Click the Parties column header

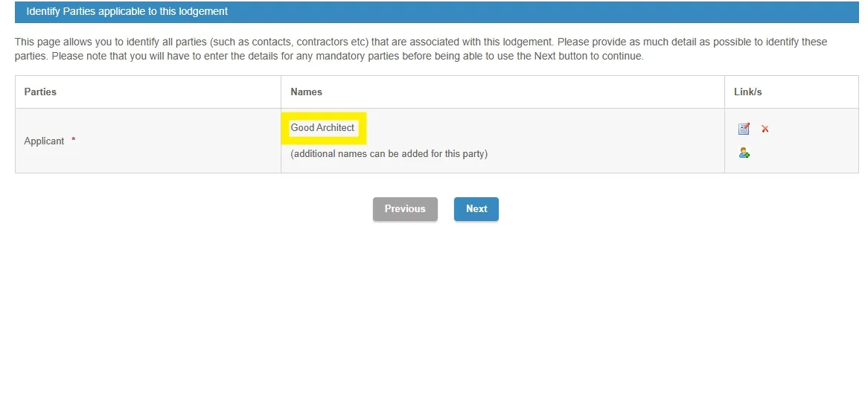pyautogui.click(x=40, y=92)
